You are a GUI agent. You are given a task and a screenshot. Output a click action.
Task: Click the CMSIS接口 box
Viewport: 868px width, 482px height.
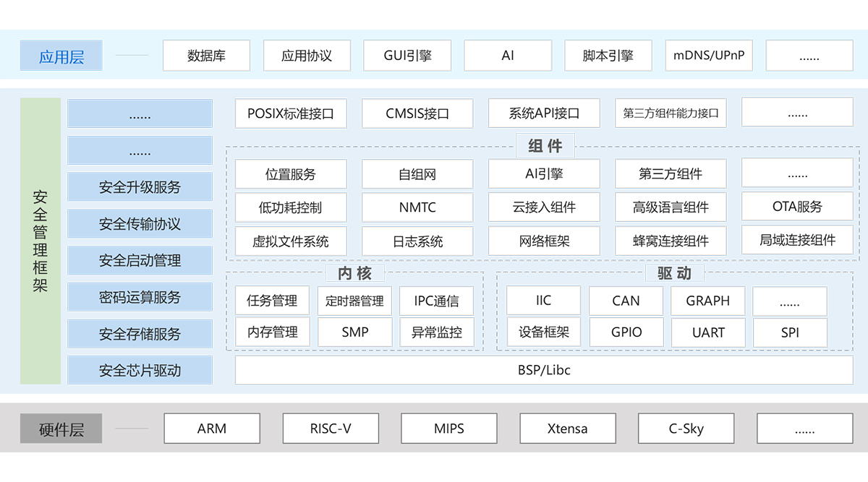point(417,113)
